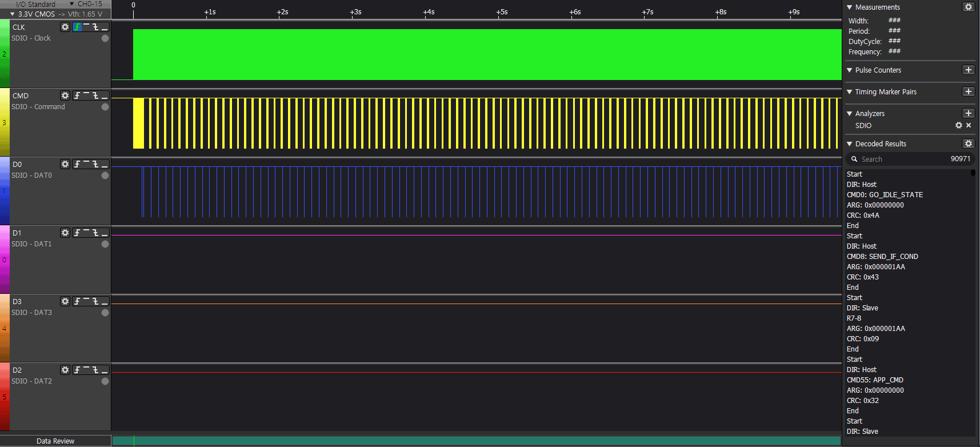Add a new Pulse Counter
This screenshot has width=980, height=447.
(x=968, y=70)
